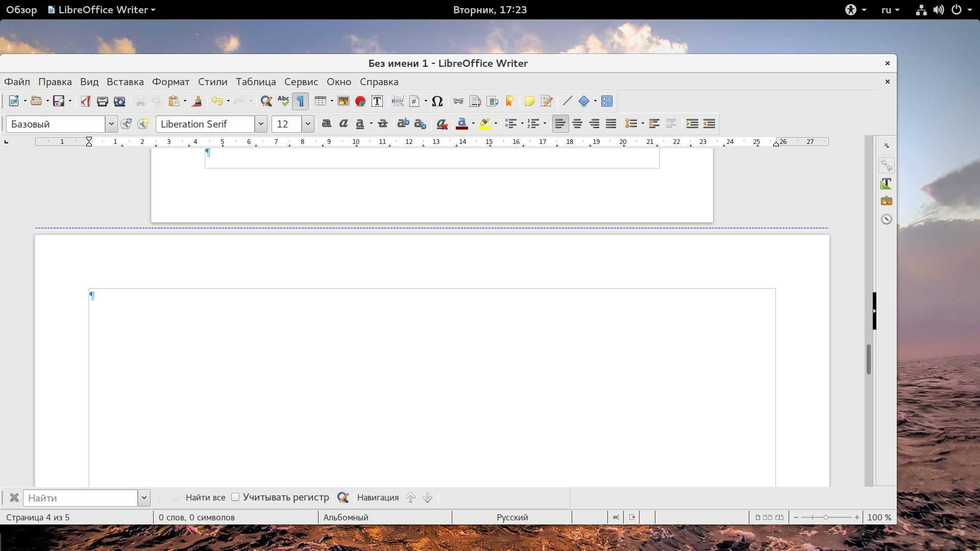The image size is (980, 551).
Task: Open the Вставка menu
Action: click(125, 82)
